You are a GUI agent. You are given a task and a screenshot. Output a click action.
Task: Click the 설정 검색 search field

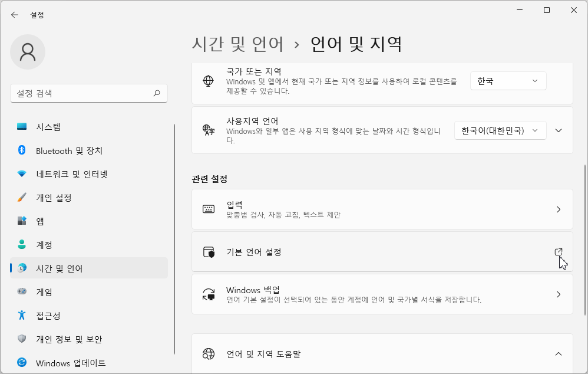click(x=89, y=93)
